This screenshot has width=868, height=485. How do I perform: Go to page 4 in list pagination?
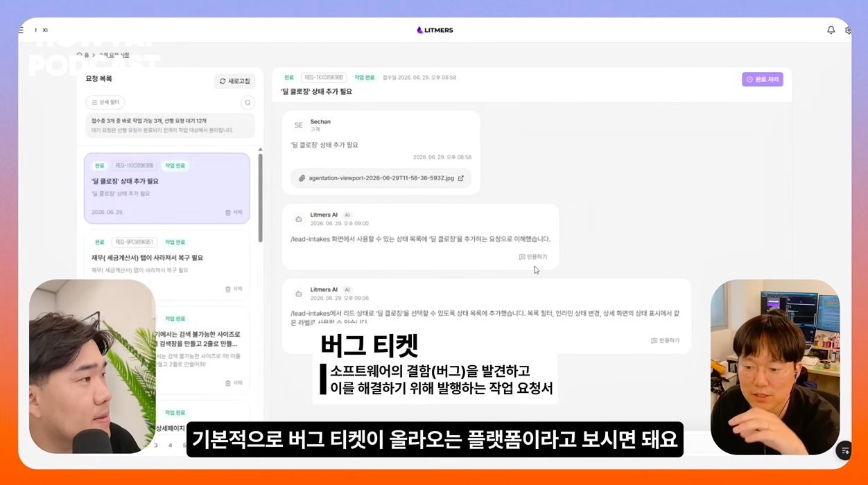(170, 446)
